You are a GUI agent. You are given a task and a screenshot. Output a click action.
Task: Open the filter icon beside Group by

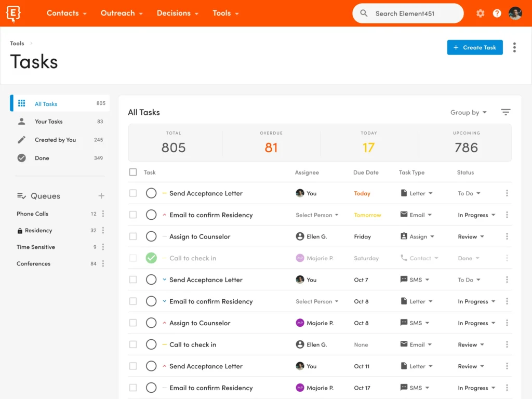pyautogui.click(x=506, y=112)
